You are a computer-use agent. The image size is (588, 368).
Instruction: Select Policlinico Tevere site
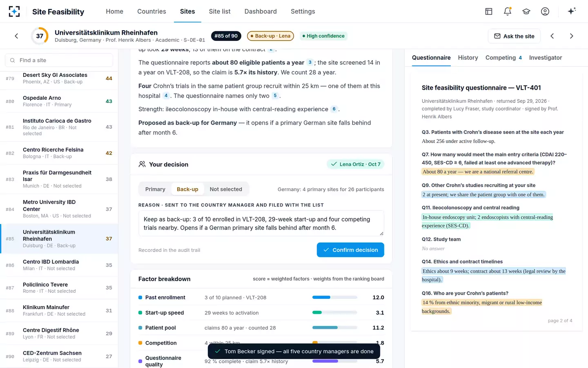[x=59, y=288]
